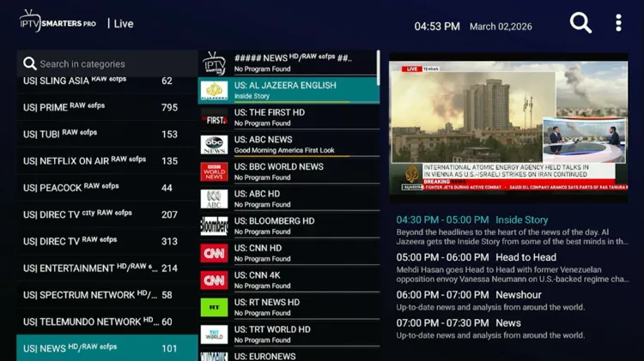Select the US| PRIME category
644x361 pixels.
tap(107, 107)
